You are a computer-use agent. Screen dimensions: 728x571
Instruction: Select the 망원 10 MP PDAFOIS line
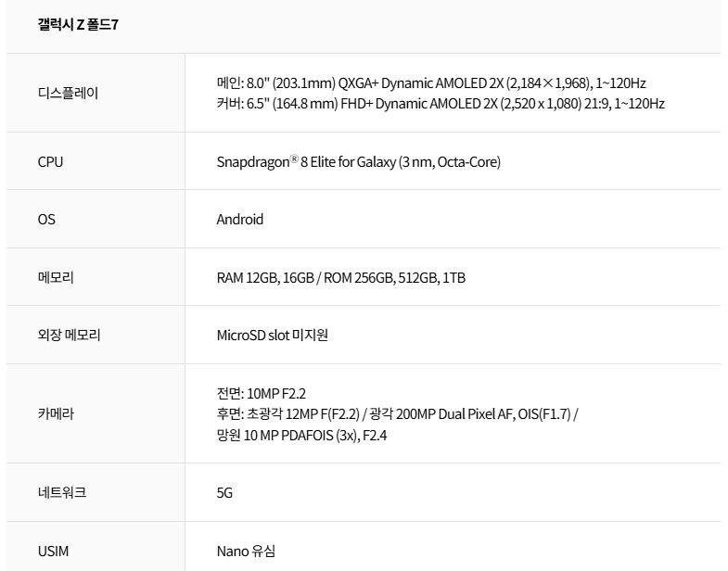click(300, 434)
